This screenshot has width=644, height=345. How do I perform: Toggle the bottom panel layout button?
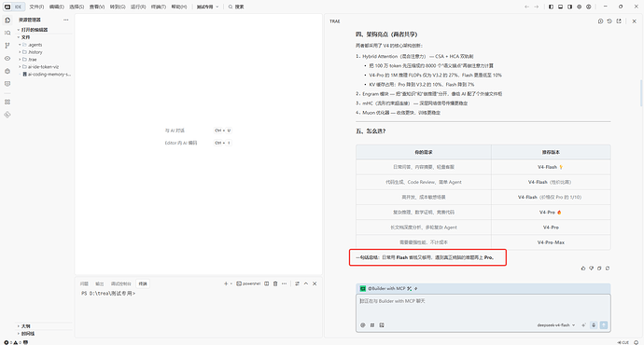(560, 7)
